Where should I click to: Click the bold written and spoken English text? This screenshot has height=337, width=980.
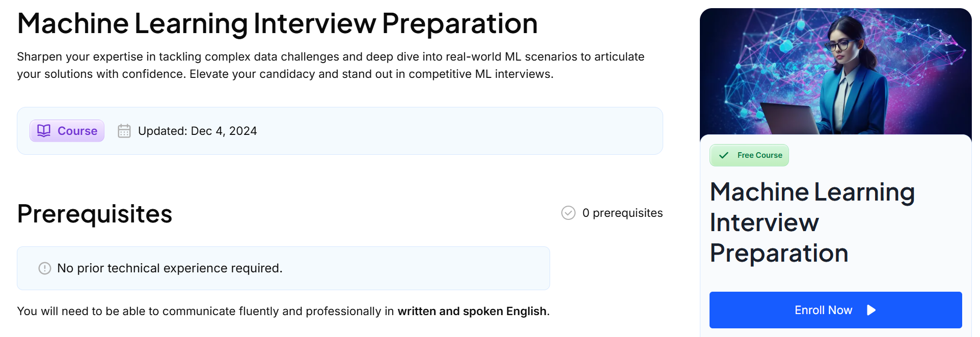coord(472,311)
